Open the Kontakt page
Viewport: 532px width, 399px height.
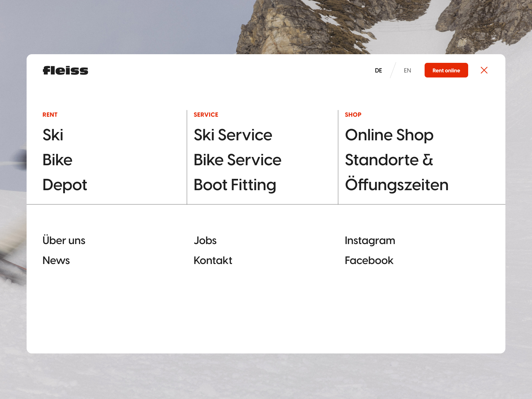coord(213,260)
